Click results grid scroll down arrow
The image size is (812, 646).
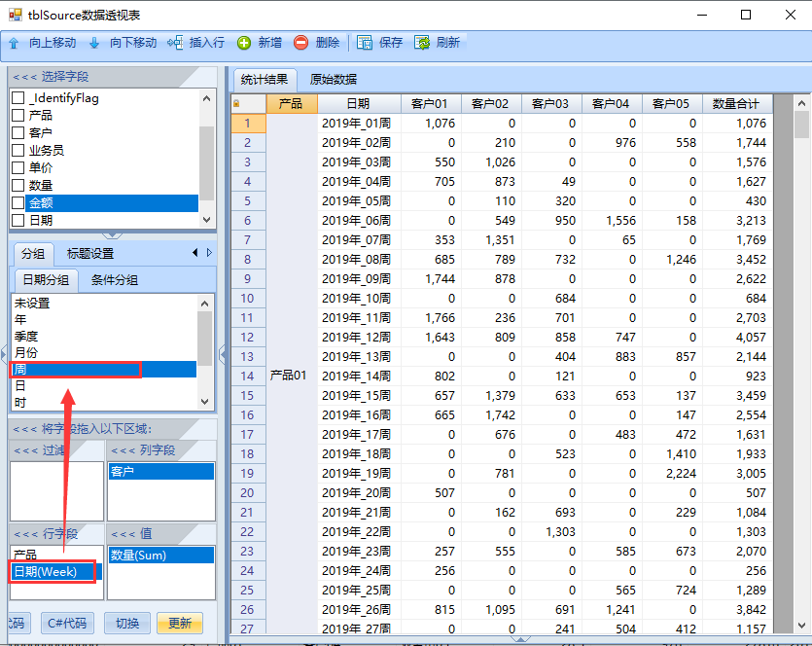click(801, 626)
